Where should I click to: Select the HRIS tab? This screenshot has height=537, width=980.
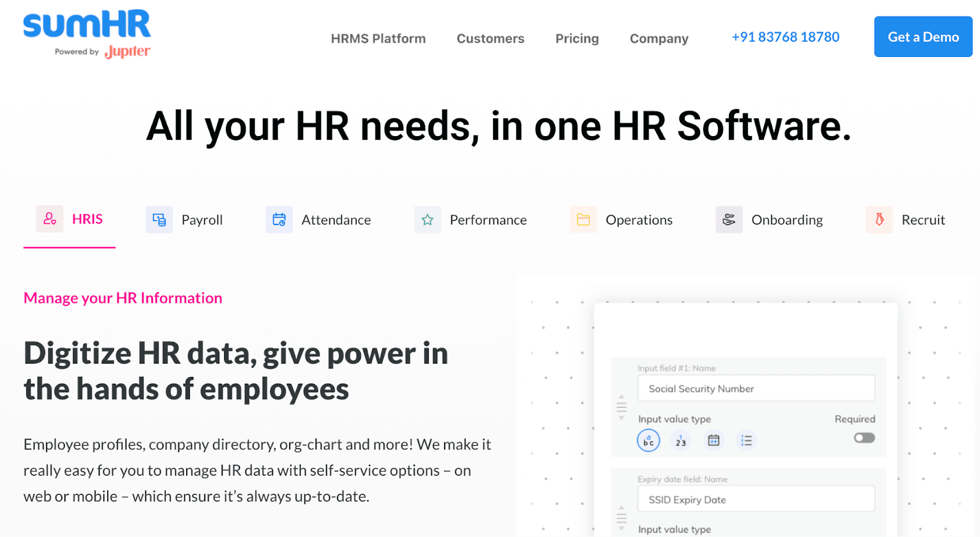click(x=69, y=219)
